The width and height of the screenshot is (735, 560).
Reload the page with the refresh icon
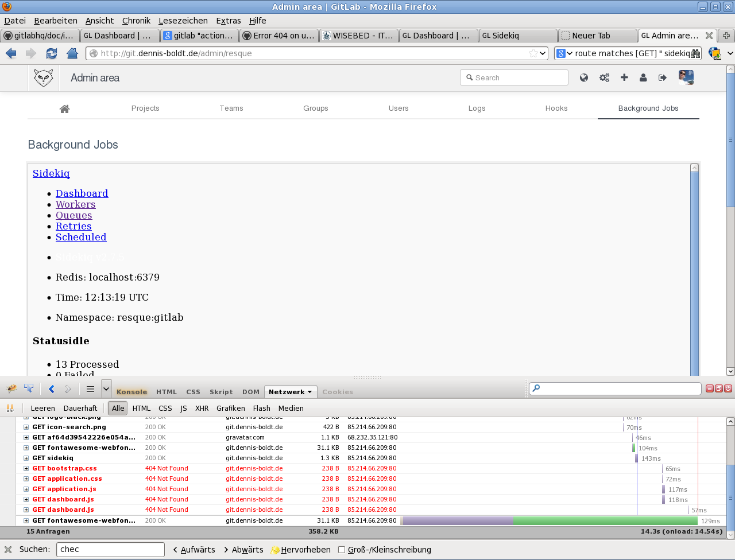click(52, 53)
